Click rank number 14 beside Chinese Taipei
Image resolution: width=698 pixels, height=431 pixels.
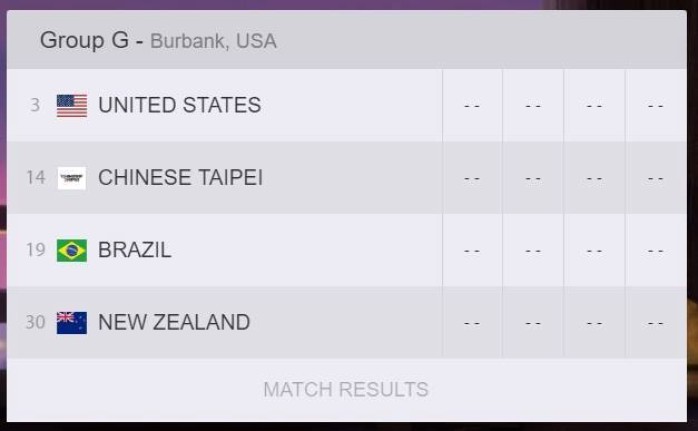pos(36,178)
